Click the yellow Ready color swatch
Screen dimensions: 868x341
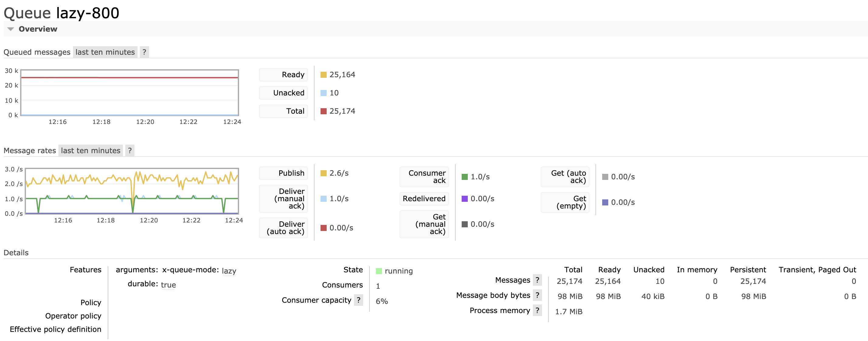tap(324, 75)
